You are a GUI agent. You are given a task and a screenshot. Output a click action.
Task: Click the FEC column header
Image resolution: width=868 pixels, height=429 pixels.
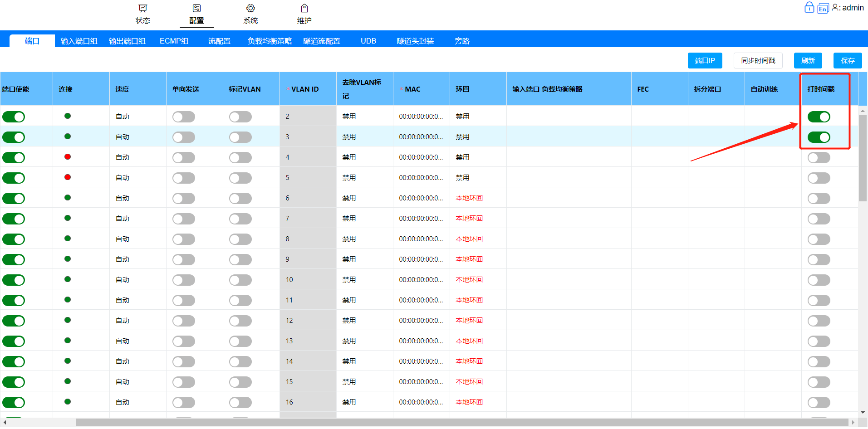coord(660,89)
